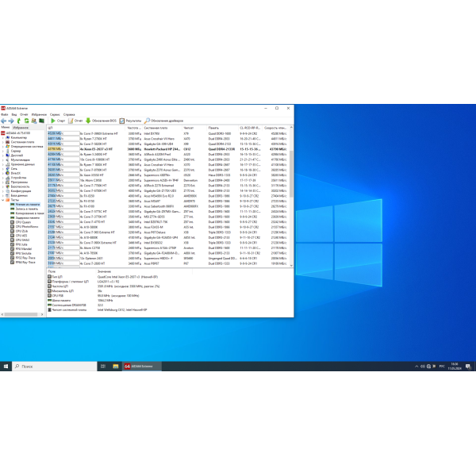Switch to the Меню sidebar tab
476x476 pixels.
pos(6,128)
